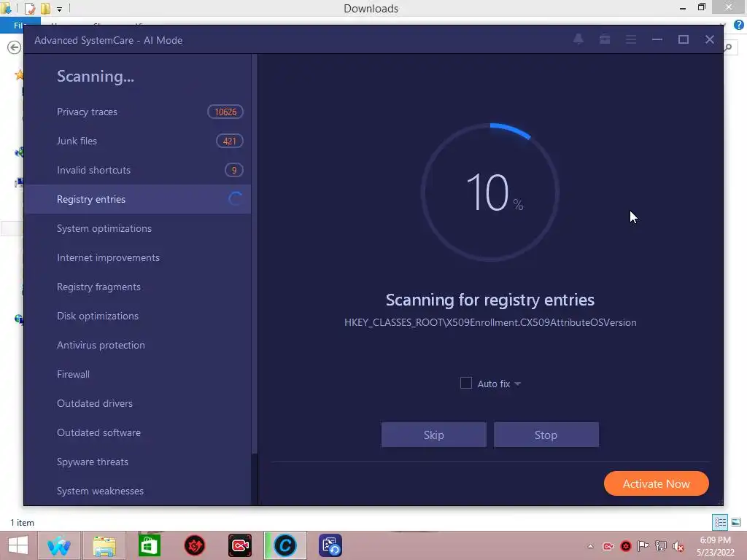Screen dimensions: 747x560
Task: Click the Invalid shortcuts count badge 9
Action: point(234,170)
